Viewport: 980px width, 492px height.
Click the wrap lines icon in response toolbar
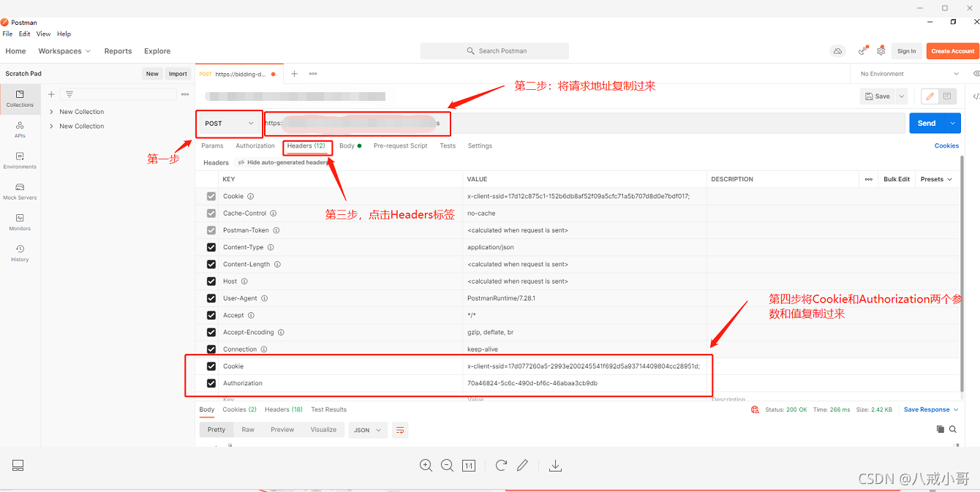click(x=400, y=430)
